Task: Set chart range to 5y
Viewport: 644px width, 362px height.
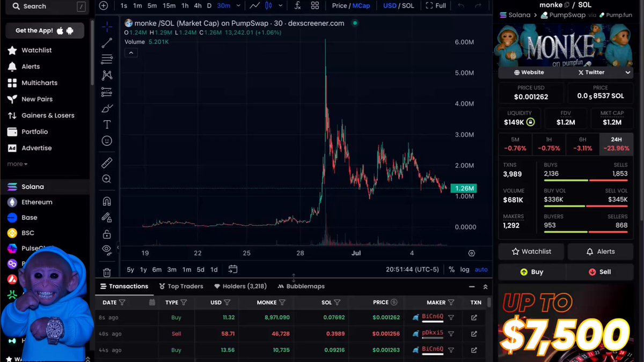Action: click(130, 269)
